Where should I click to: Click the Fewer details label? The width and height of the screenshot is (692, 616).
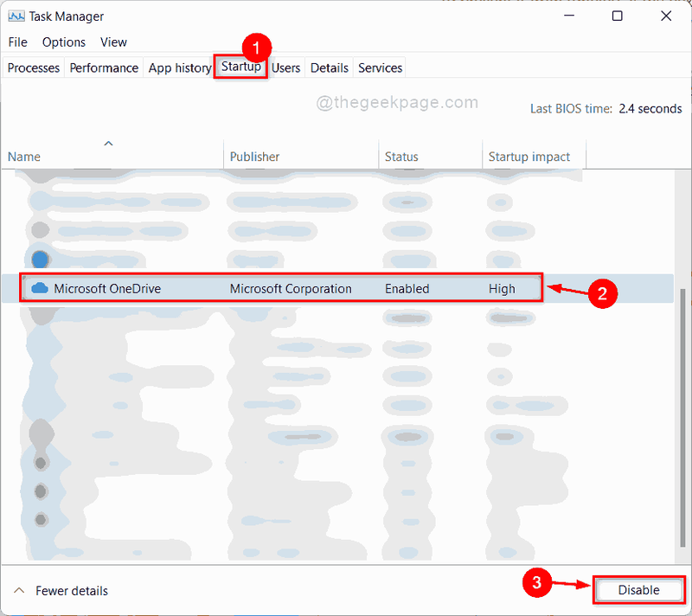[x=72, y=591]
